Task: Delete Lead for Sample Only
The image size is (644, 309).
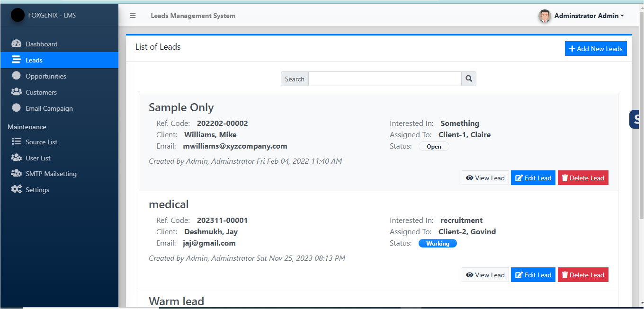Action: point(583,178)
